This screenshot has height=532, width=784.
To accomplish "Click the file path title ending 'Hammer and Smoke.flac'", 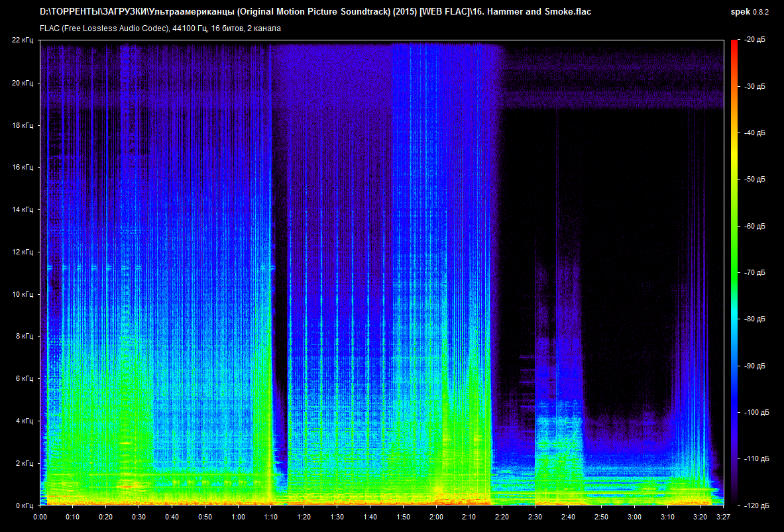I will click(315, 11).
